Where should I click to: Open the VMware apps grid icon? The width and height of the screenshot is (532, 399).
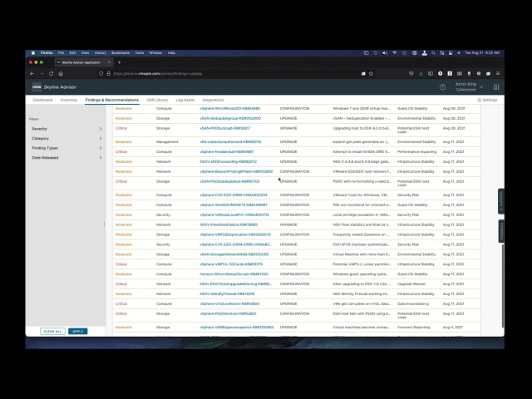(x=496, y=87)
